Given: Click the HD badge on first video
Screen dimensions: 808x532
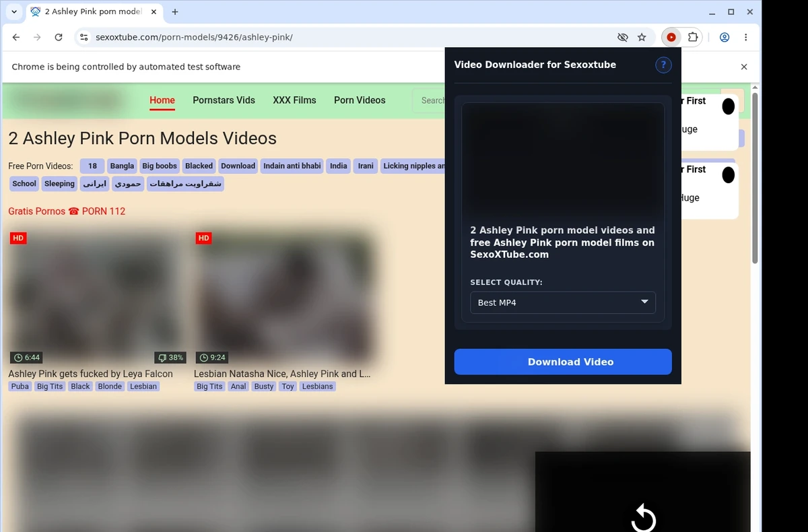Looking at the screenshot, I should point(18,238).
